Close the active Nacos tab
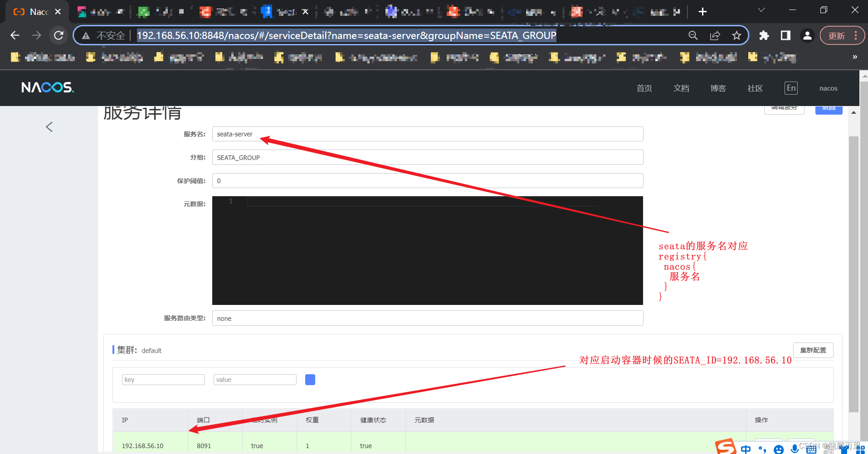 click(x=58, y=12)
